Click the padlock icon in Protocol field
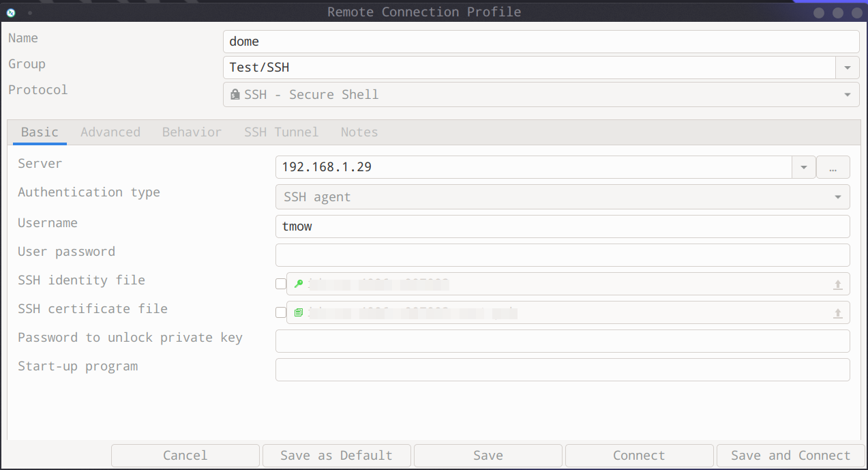The image size is (868, 470). coord(235,95)
